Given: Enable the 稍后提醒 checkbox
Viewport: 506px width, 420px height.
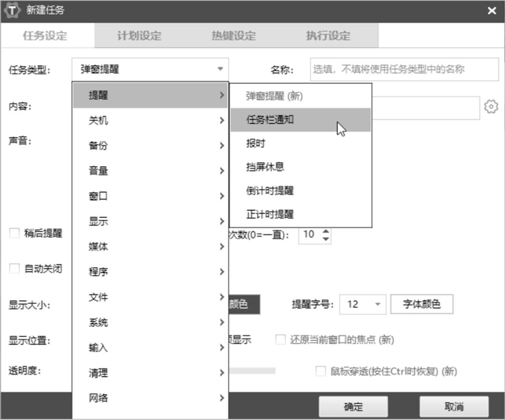Looking at the screenshot, I should pyautogui.click(x=15, y=234).
